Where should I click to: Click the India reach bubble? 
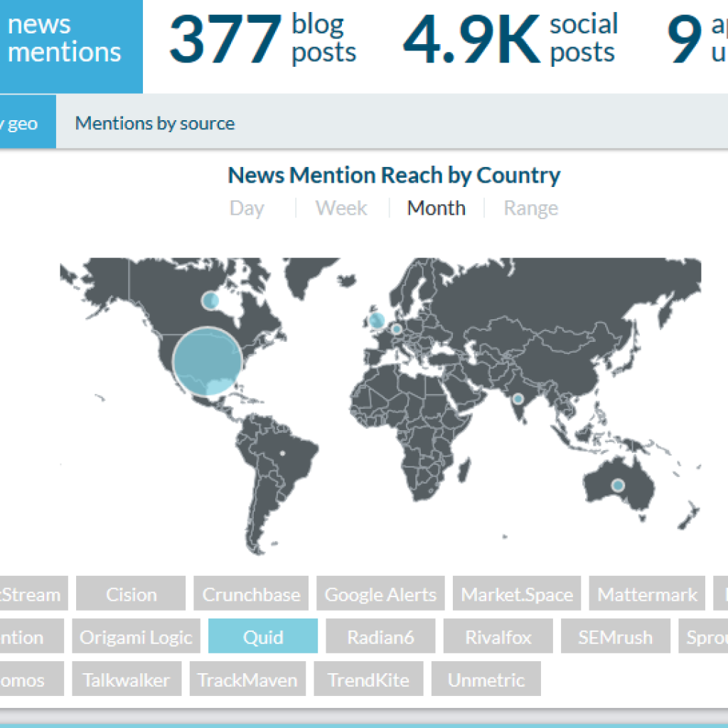(518, 399)
